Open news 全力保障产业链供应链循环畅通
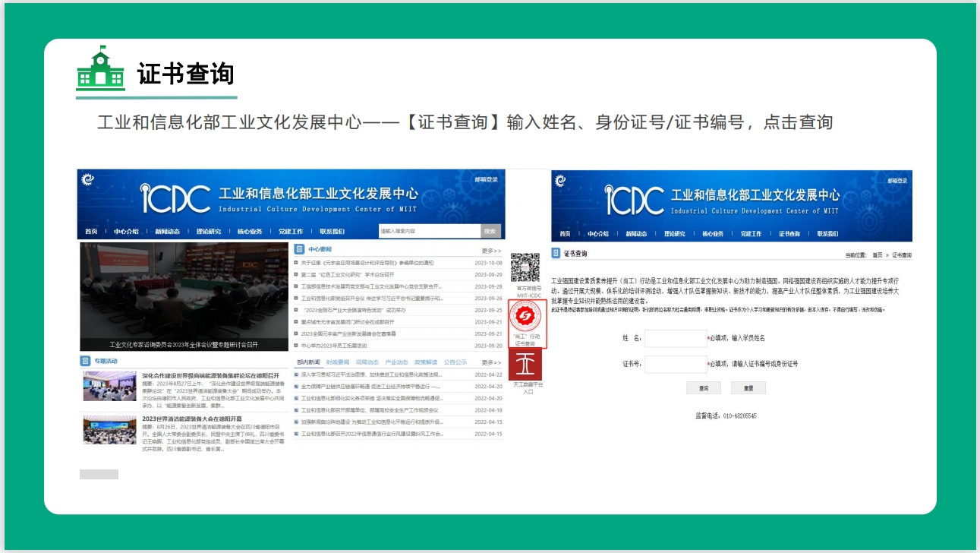 [x=371, y=387]
